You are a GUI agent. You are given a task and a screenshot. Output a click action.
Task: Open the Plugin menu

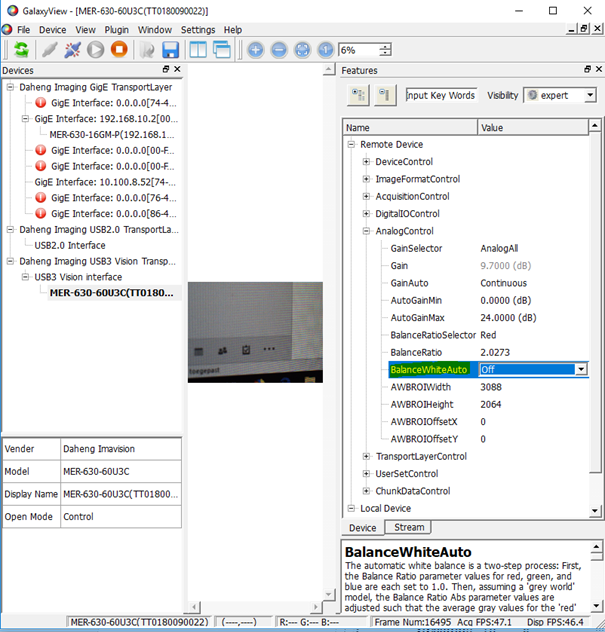coord(115,30)
